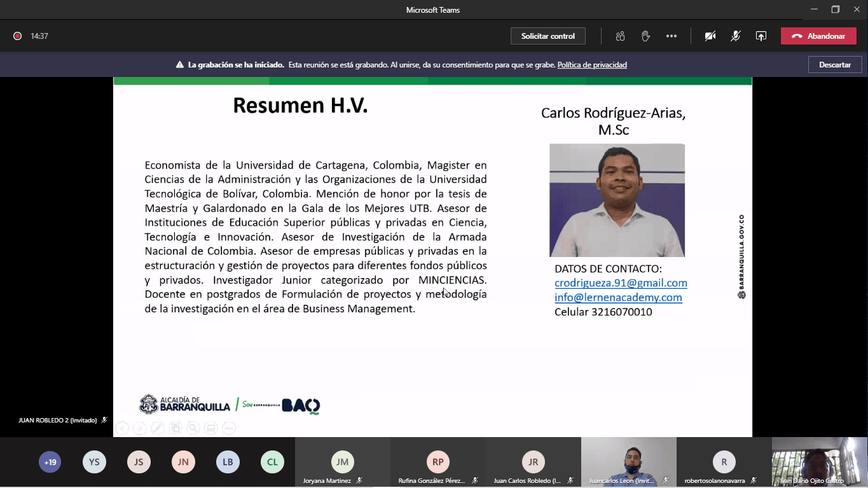
Task: Click the slide's previous arrow icon
Action: (x=122, y=428)
